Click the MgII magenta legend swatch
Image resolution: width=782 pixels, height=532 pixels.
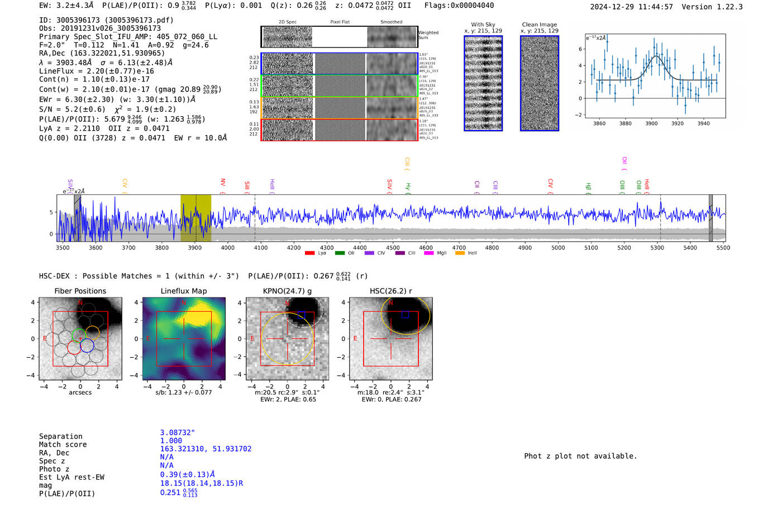pos(429,253)
